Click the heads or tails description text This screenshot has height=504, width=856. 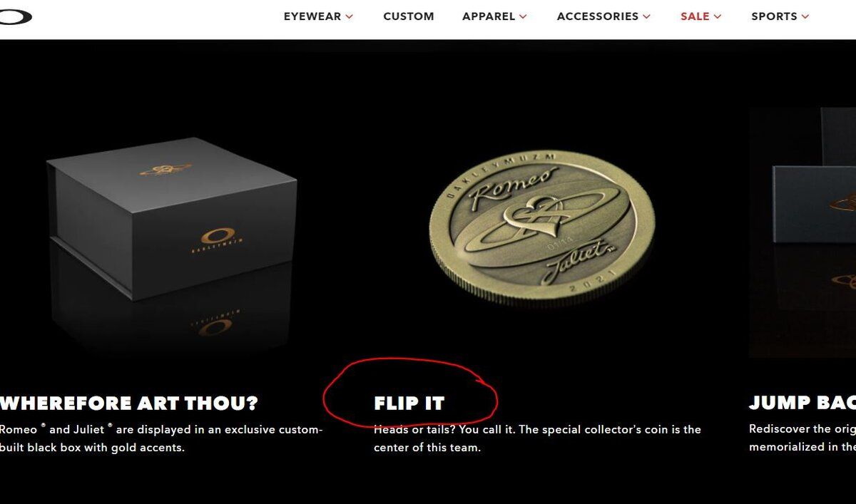537,438
